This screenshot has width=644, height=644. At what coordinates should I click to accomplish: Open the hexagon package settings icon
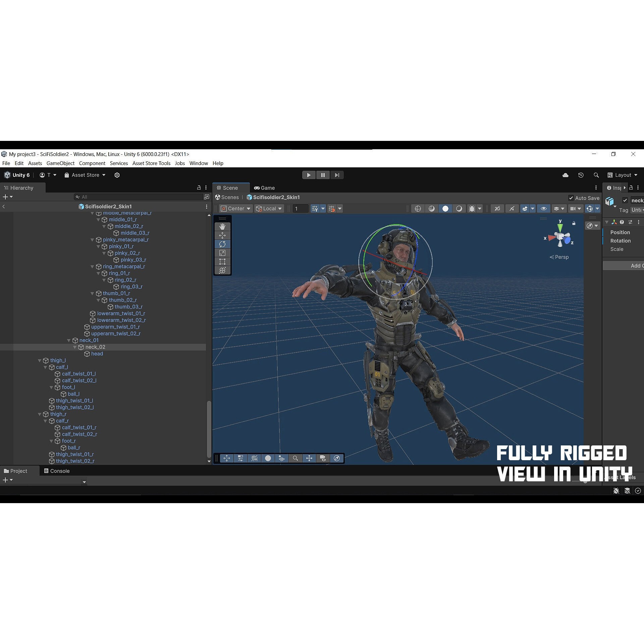[117, 175]
